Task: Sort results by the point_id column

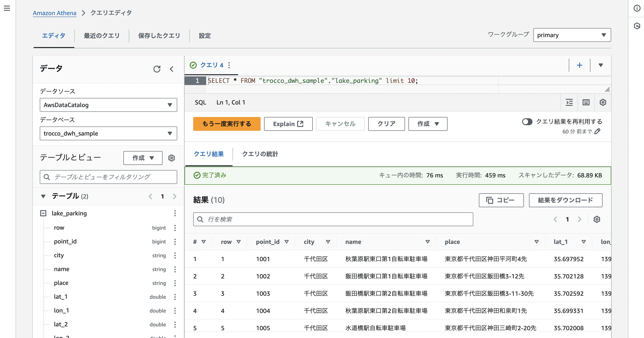Action: click(287, 242)
